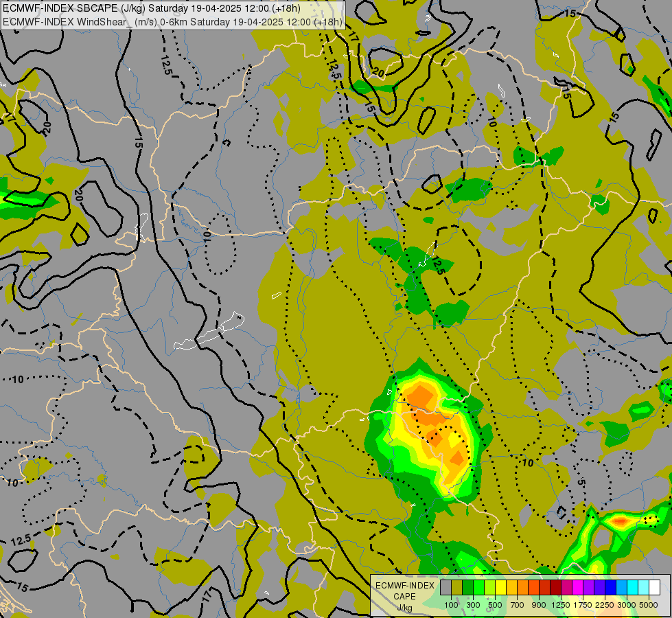Click the amber legend swatch left of 700

click(511, 587)
